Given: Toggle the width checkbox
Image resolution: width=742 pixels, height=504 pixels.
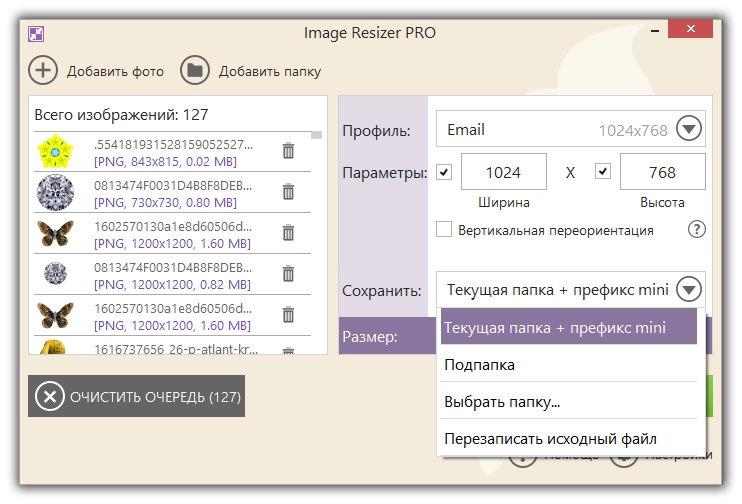Looking at the screenshot, I should coord(445,172).
